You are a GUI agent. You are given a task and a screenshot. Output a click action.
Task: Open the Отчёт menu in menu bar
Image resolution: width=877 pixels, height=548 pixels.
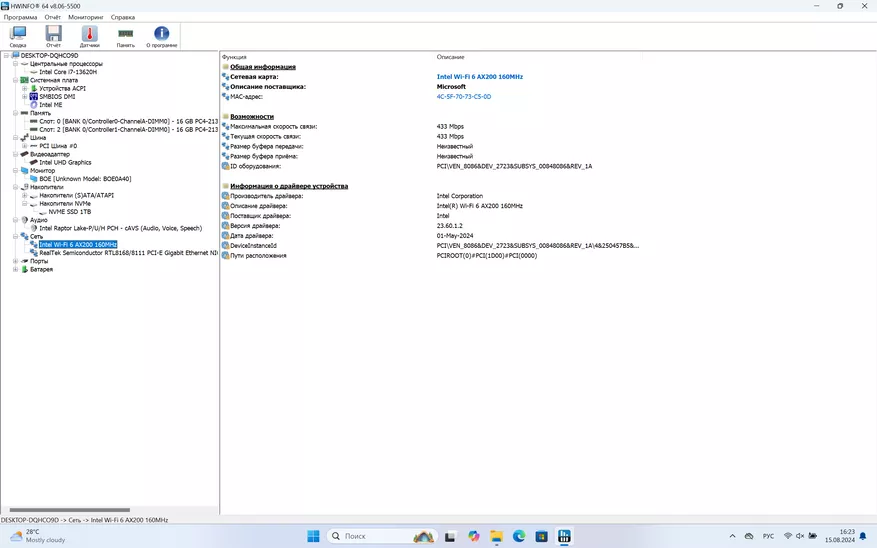pyautogui.click(x=53, y=17)
